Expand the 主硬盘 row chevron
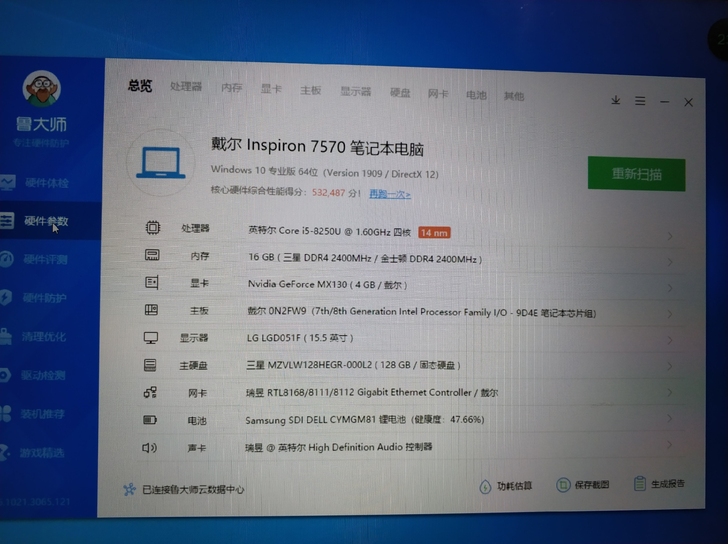Screen dimensions: 728x544 tap(670, 366)
